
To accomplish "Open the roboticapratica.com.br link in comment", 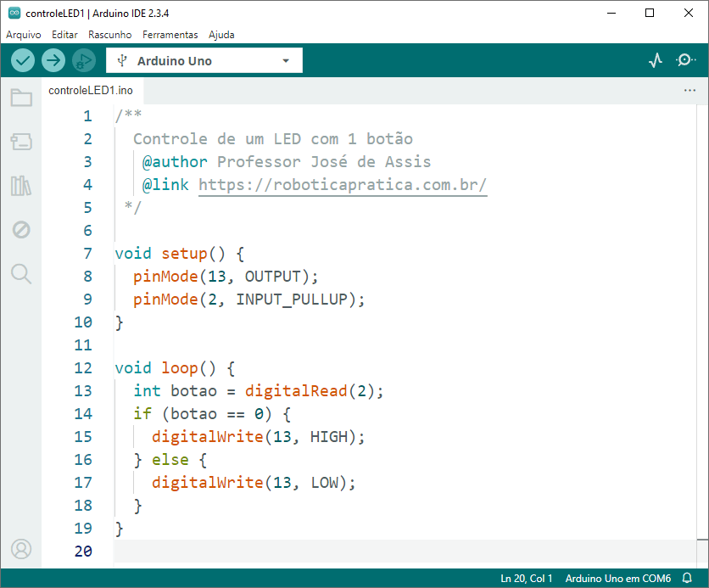I will [x=343, y=185].
